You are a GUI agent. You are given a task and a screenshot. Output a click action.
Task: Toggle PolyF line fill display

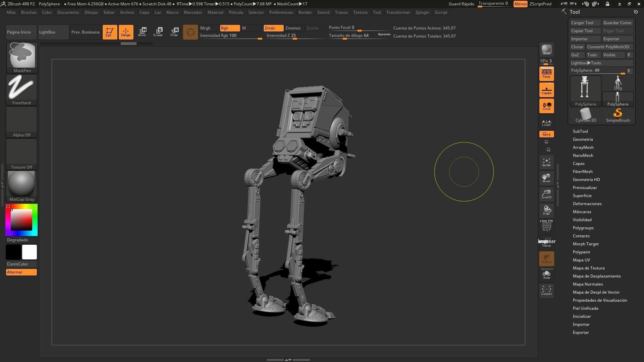click(x=546, y=226)
